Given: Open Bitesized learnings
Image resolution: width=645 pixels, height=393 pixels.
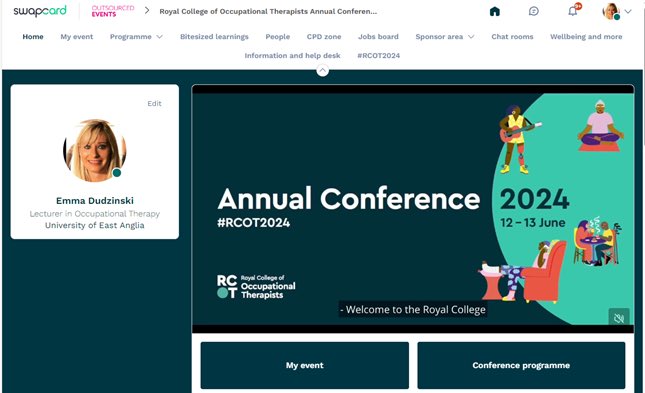Looking at the screenshot, I should tap(214, 37).
